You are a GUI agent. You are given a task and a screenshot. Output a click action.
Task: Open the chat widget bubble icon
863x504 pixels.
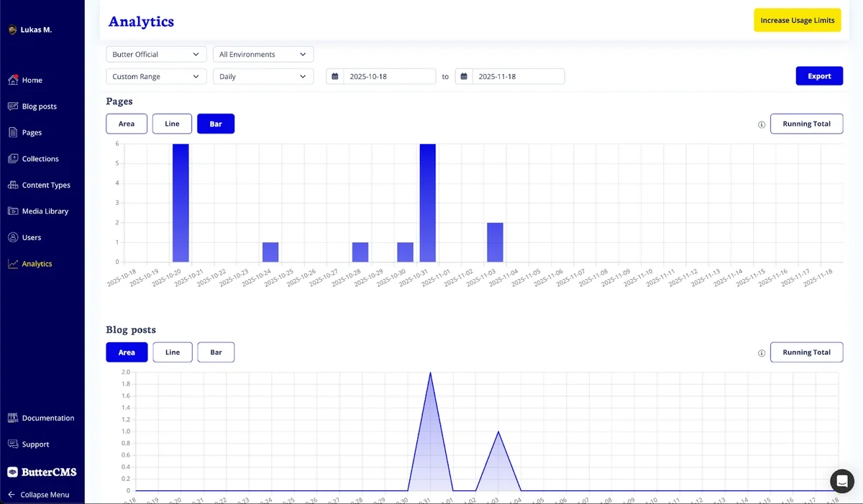[x=841, y=480]
